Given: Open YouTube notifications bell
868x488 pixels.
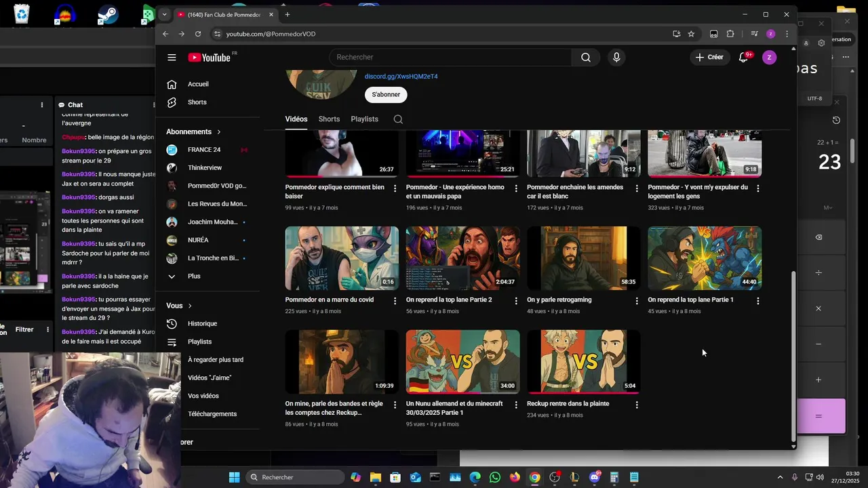Looking at the screenshot, I should [743, 58].
